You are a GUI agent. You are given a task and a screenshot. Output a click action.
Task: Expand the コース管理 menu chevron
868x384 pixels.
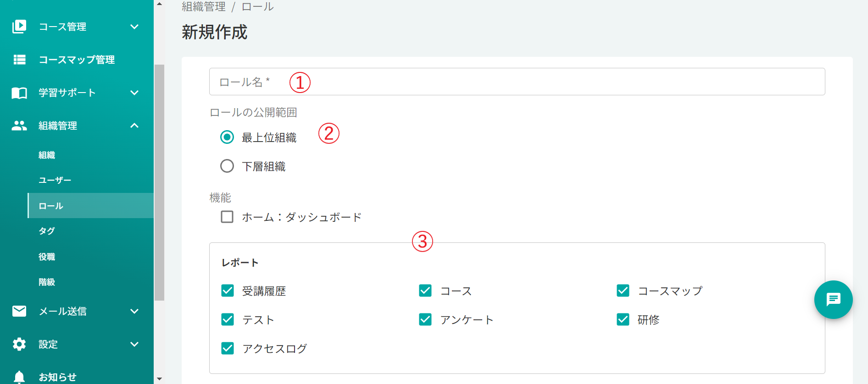point(134,27)
